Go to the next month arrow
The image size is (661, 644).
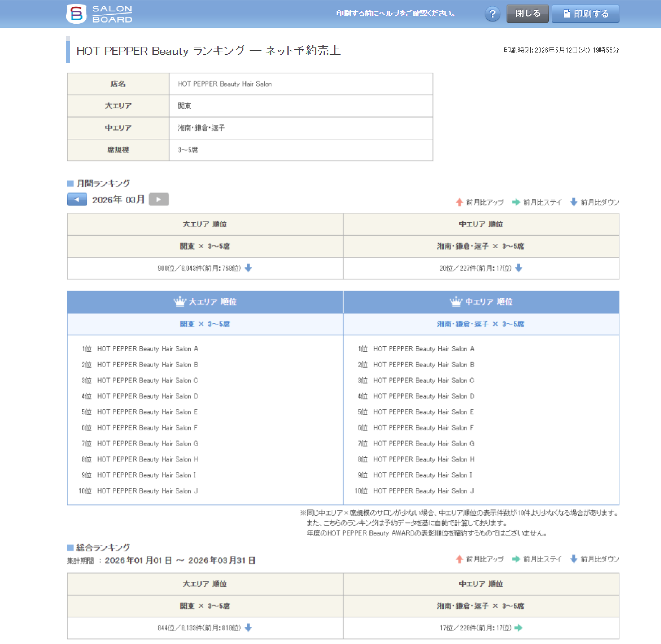[159, 199]
